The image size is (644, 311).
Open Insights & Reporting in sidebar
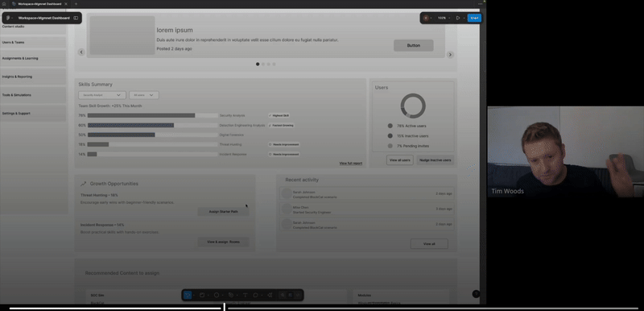pos(33,77)
